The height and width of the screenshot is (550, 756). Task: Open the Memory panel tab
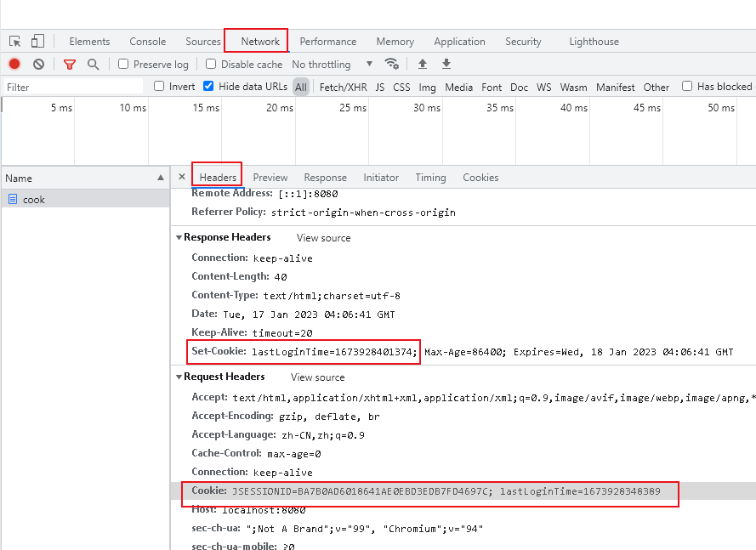395,42
